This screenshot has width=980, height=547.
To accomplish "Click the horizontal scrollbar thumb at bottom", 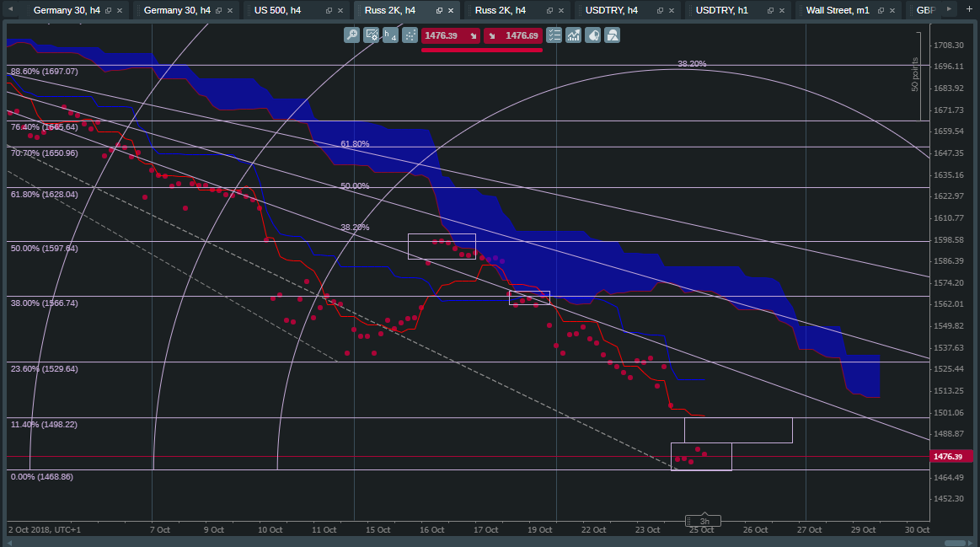I will pyautogui.click(x=955, y=543).
